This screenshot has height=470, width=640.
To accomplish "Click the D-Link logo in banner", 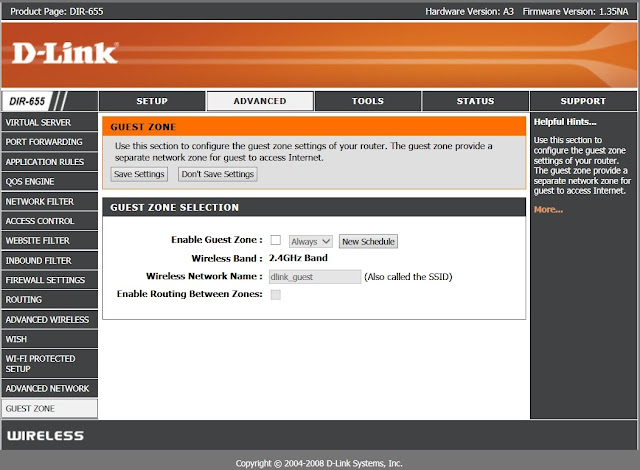I will point(65,53).
